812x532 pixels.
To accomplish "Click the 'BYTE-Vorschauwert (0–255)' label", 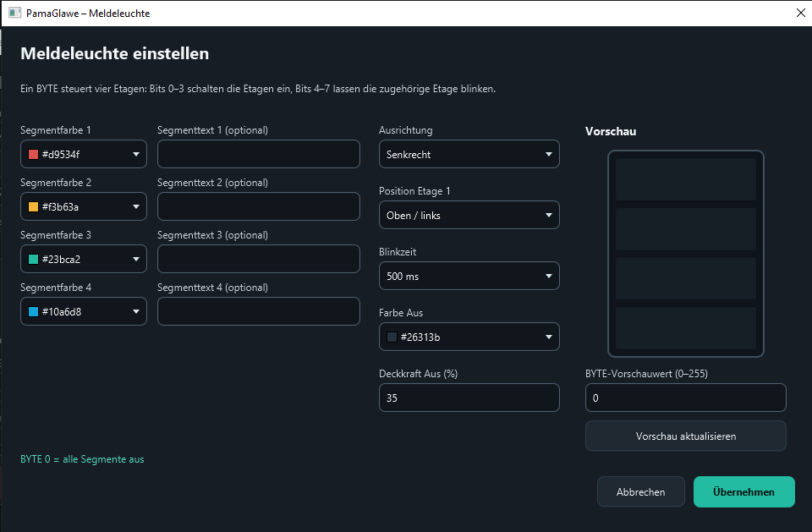I will 646,374.
